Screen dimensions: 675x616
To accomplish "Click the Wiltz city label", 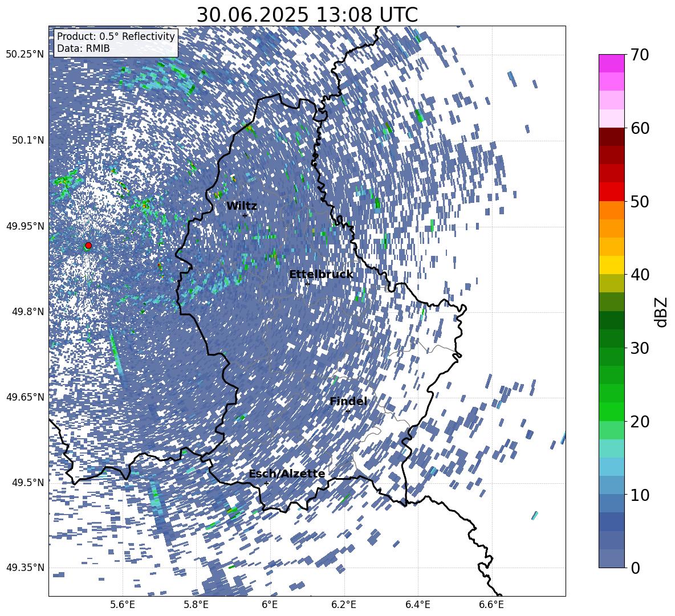I will pos(242,206).
